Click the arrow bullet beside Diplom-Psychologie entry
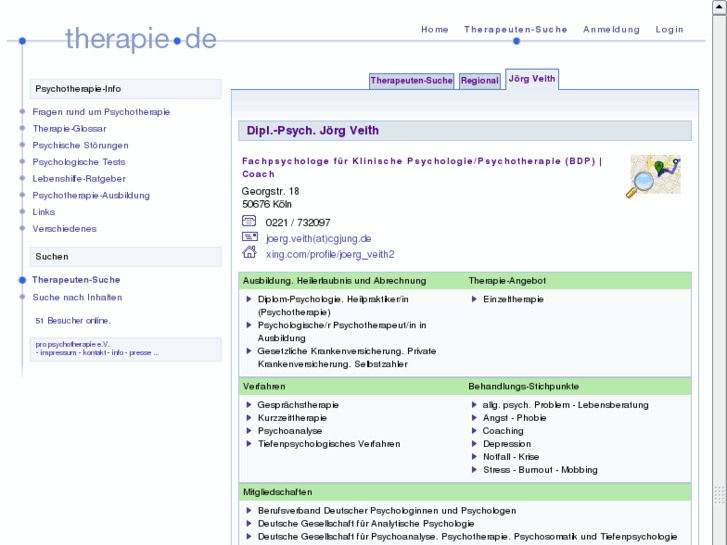This screenshot has width=727, height=545. 249,299
